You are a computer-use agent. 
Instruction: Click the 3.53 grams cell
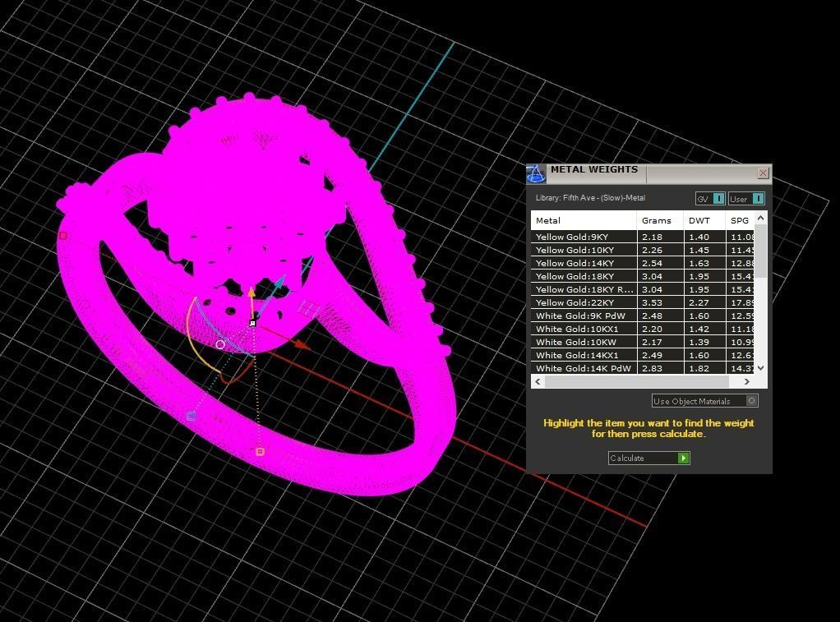pos(660,302)
